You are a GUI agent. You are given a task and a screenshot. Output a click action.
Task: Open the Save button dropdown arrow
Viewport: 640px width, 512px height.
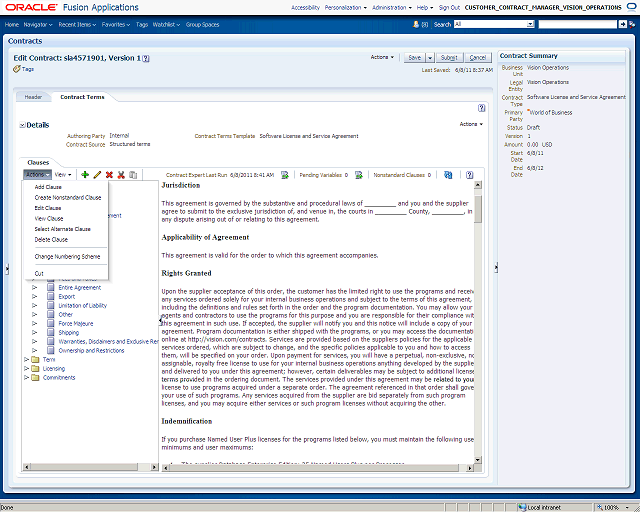pyautogui.click(x=430, y=58)
